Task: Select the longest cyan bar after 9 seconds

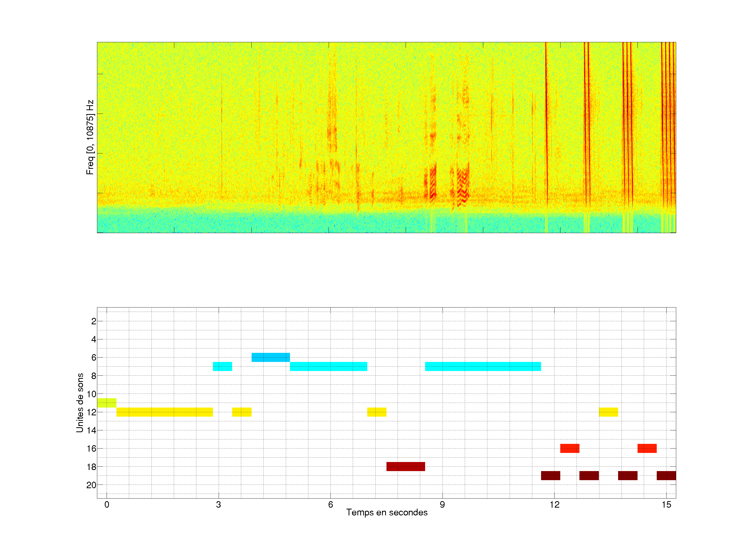Action: coord(483,366)
